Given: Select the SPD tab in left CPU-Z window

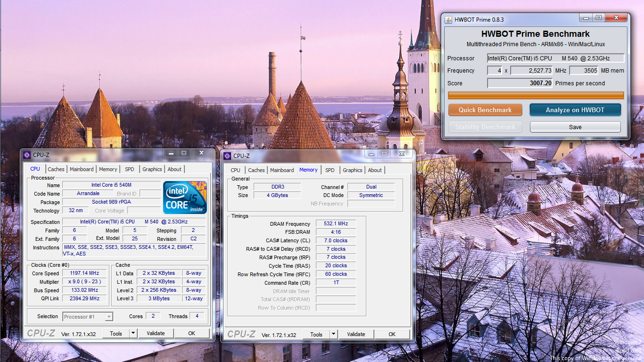Looking at the screenshot, I should (130, 169).
